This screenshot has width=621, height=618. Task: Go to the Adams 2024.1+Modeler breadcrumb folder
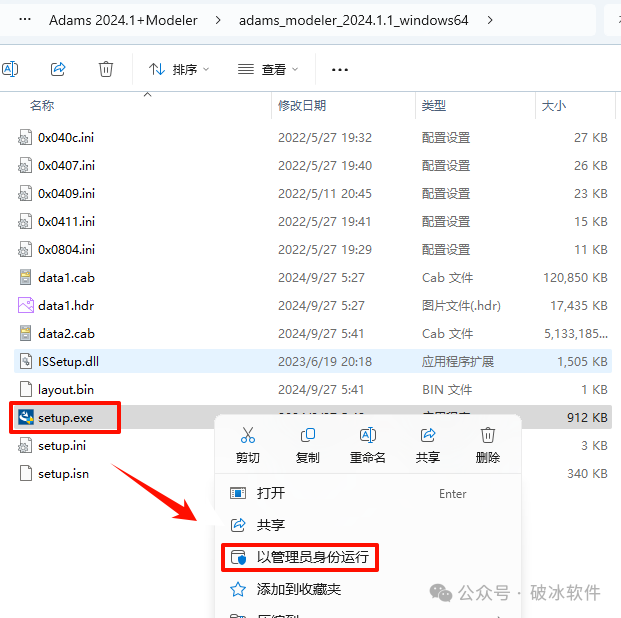tap(123, 20)
